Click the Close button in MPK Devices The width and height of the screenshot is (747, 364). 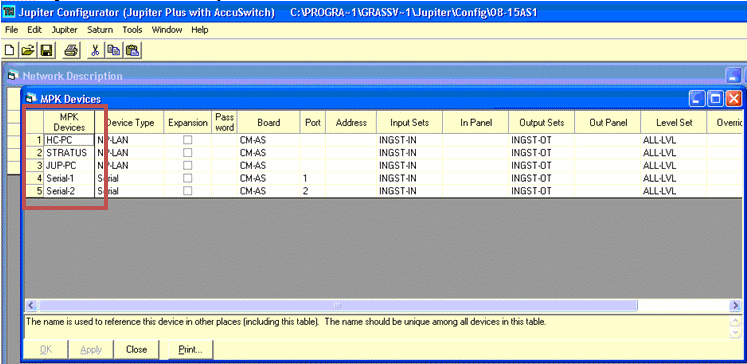(x=136, y=350)
